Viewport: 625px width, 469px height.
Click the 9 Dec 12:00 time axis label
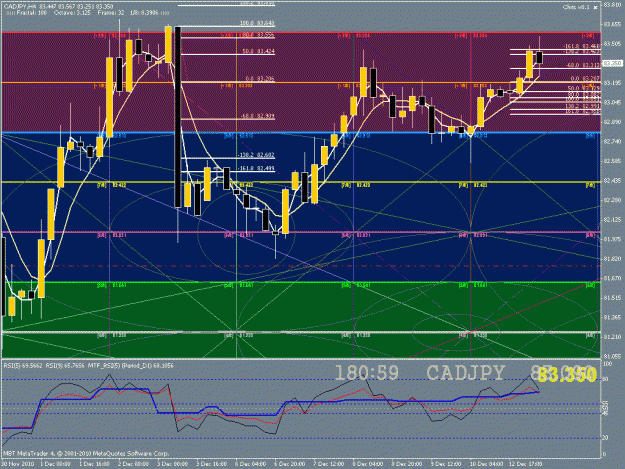(446, 464)
